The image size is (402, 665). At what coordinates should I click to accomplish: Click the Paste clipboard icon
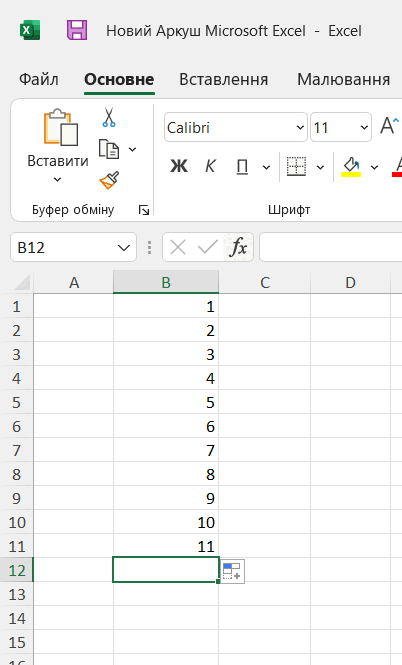click(x=61, y=127)
